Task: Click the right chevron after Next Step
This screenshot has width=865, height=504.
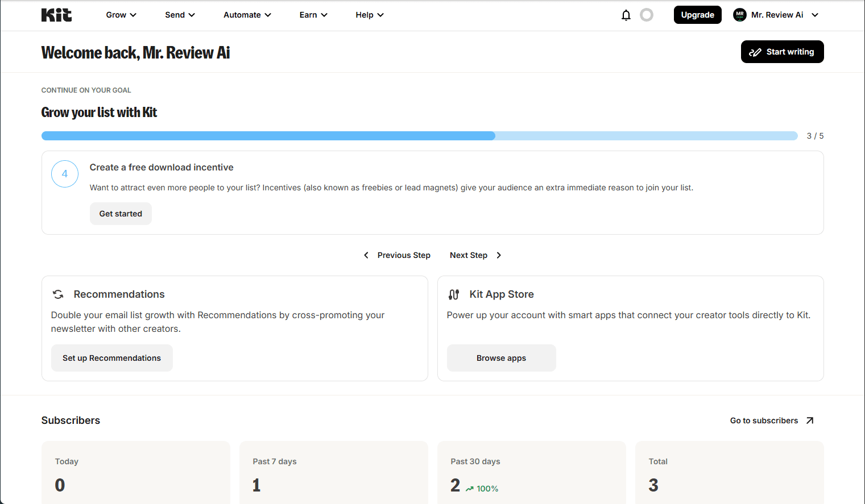Action: pyautogui.click(x=499, y=255)
